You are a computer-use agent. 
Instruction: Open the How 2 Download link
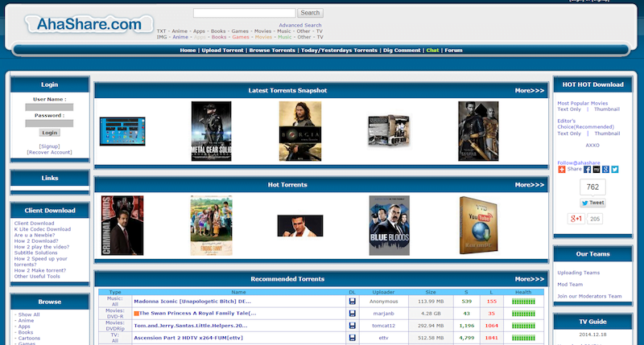click(36, 240)
